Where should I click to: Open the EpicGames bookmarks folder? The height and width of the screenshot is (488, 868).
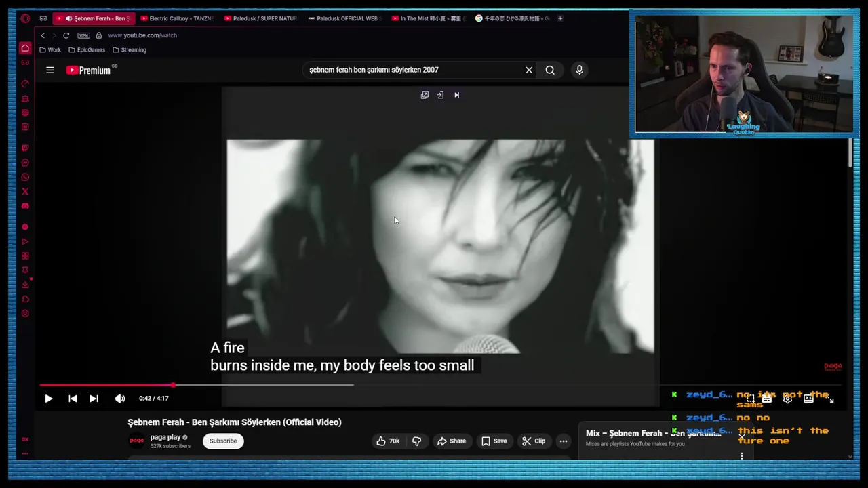[87, 50]
